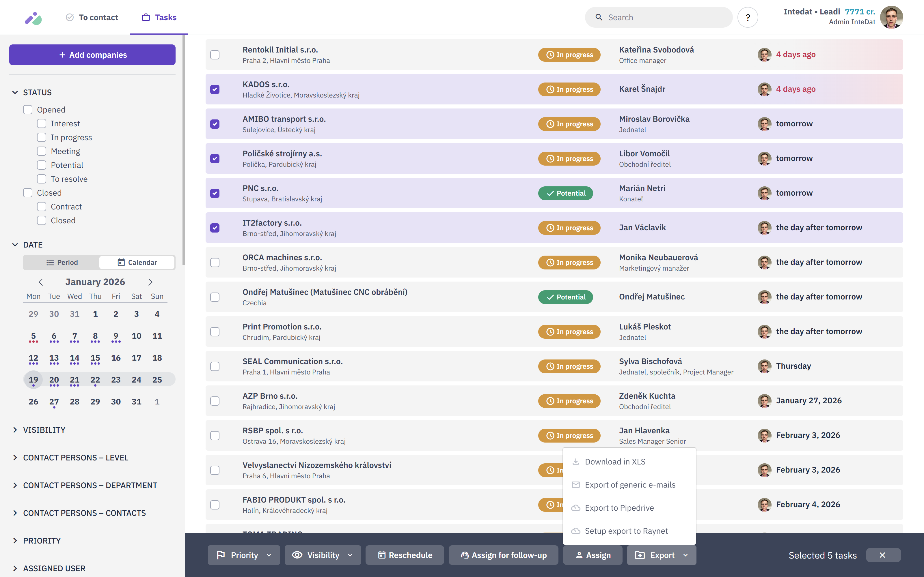Collapse the STATUS filter section
This screenshot has height=577, width=924.
pos(15,92)
